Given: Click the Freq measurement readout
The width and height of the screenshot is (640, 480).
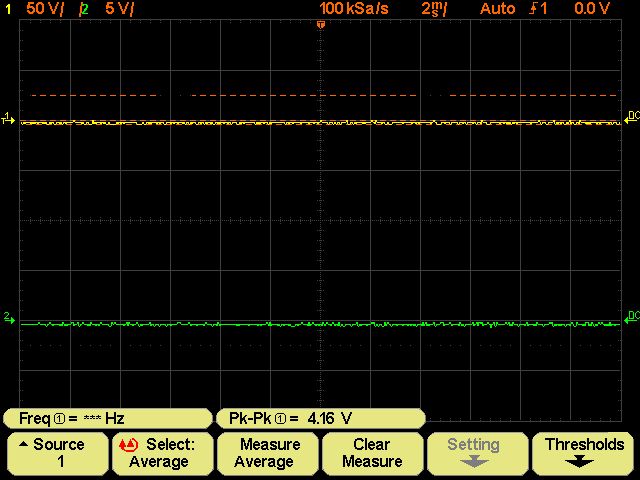Looking at the screenshot, I should point(107,418).
